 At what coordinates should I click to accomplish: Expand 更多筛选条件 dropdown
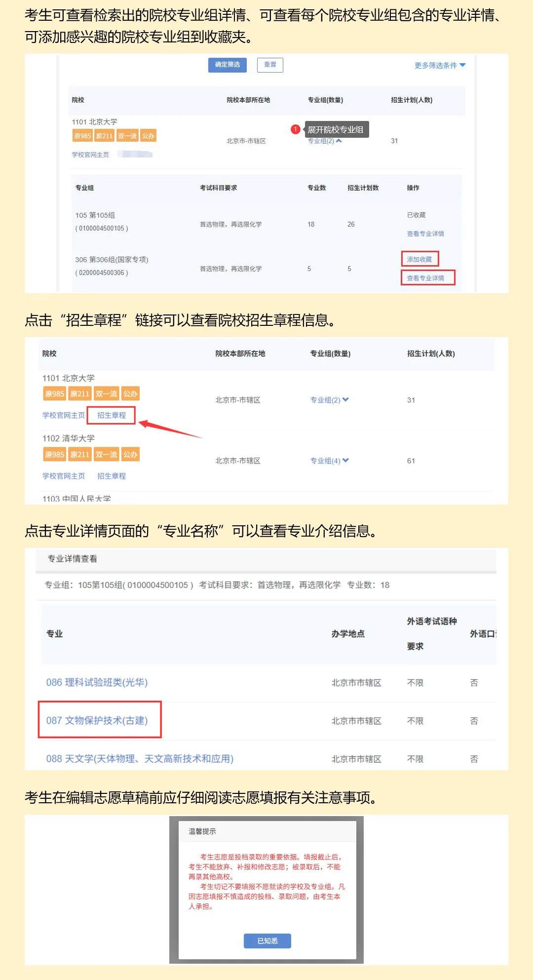pos(440,65)
